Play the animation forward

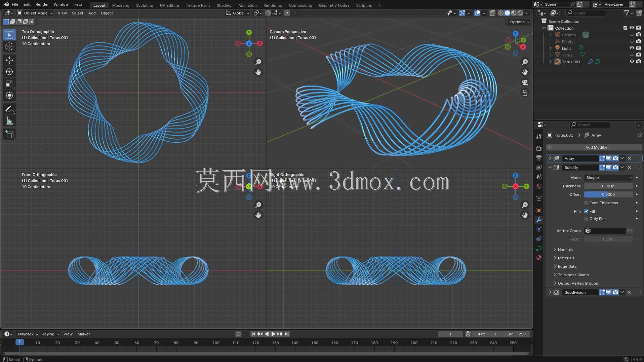click(273, 334)
